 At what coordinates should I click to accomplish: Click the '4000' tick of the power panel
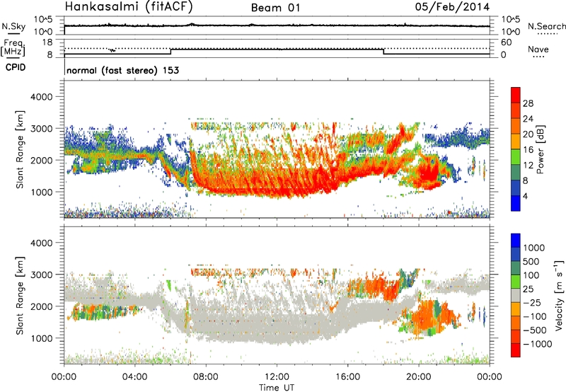click(x=41, y=97)
